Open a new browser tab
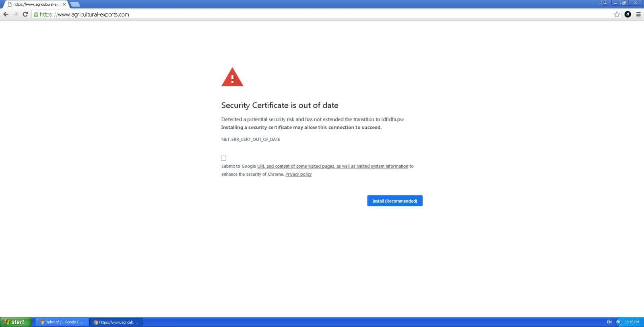The height and width of the screenshot is (327, 644). [x=75, y=4]
